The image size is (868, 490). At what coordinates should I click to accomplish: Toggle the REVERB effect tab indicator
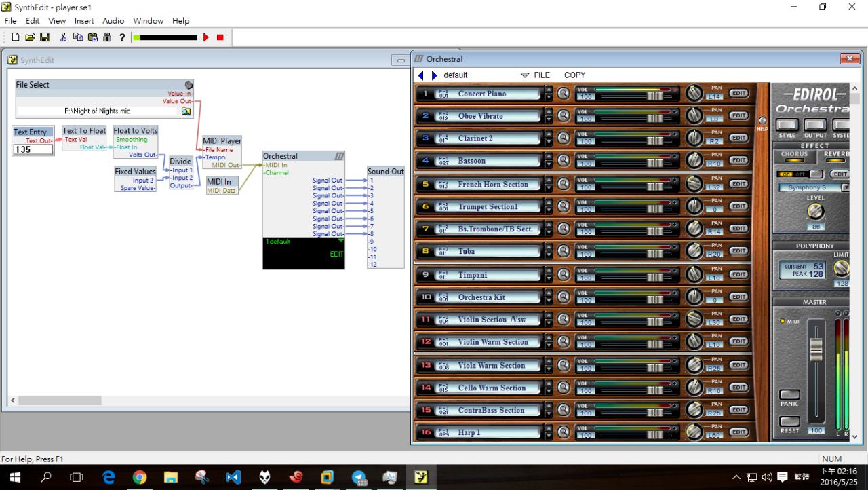click(836, 161)
